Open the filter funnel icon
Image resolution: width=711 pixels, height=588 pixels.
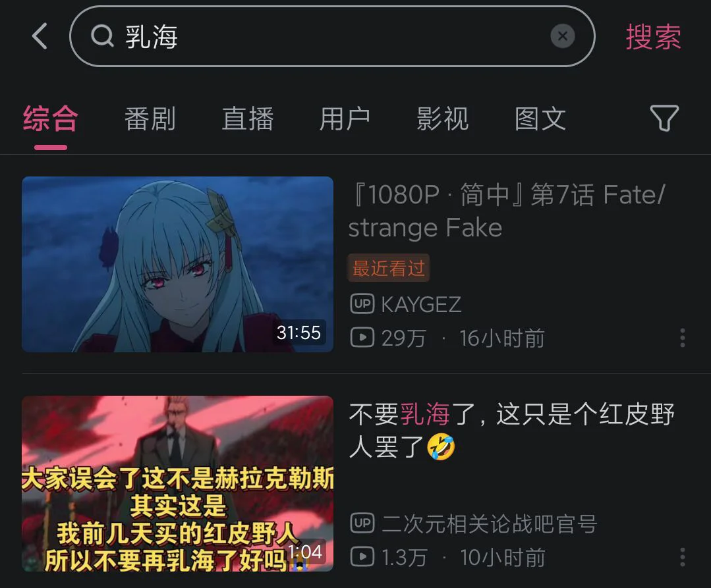pyautogui.click(x=664, y=119)
